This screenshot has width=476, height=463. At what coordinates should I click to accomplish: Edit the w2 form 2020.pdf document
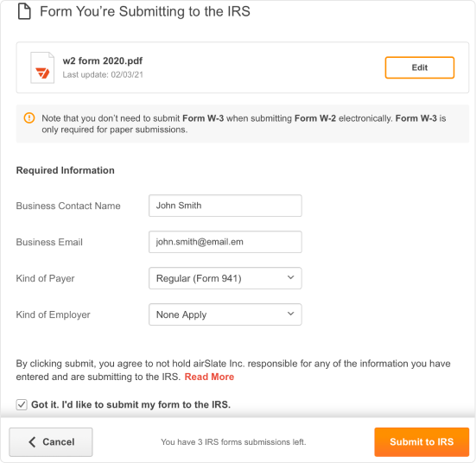420,67
